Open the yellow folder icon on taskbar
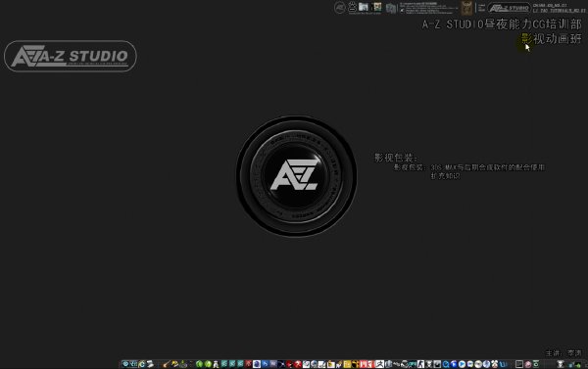Screen dimensions: 588x369 (x=330, y=364)
